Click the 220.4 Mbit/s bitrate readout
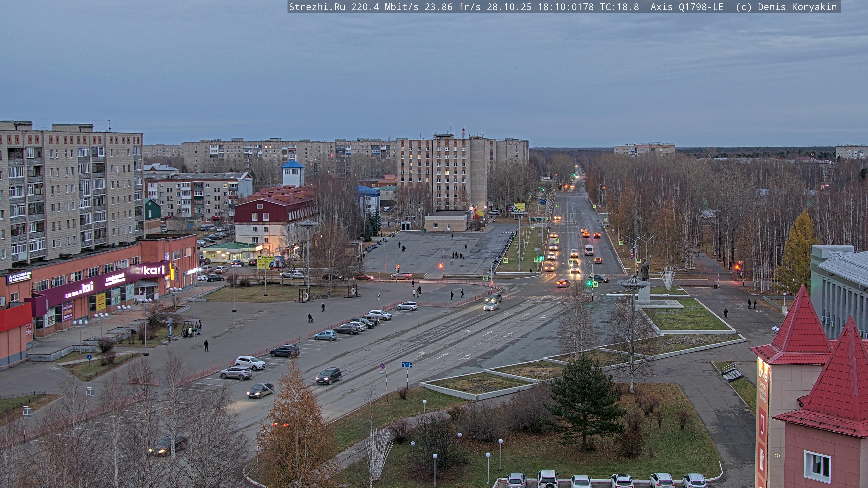This screenshot has height=488, width=868. point(385,7)
